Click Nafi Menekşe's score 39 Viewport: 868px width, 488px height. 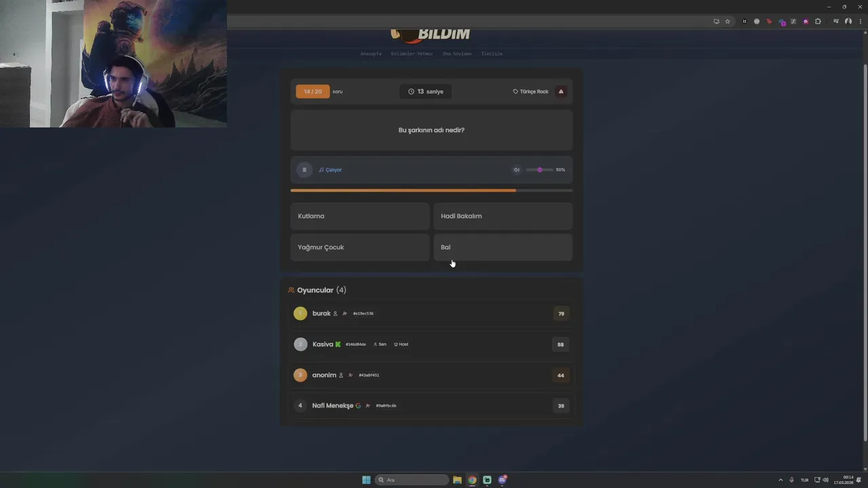[x=561, y=406]
